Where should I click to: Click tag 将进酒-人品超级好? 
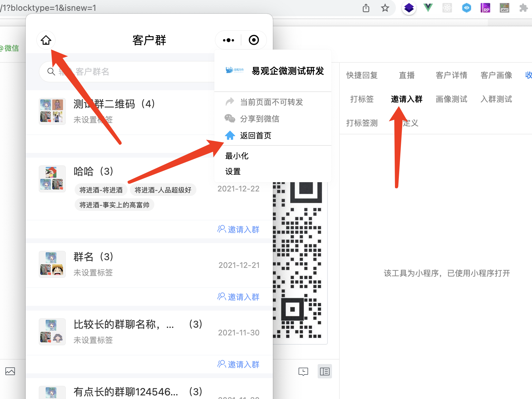tap(163, 190)
